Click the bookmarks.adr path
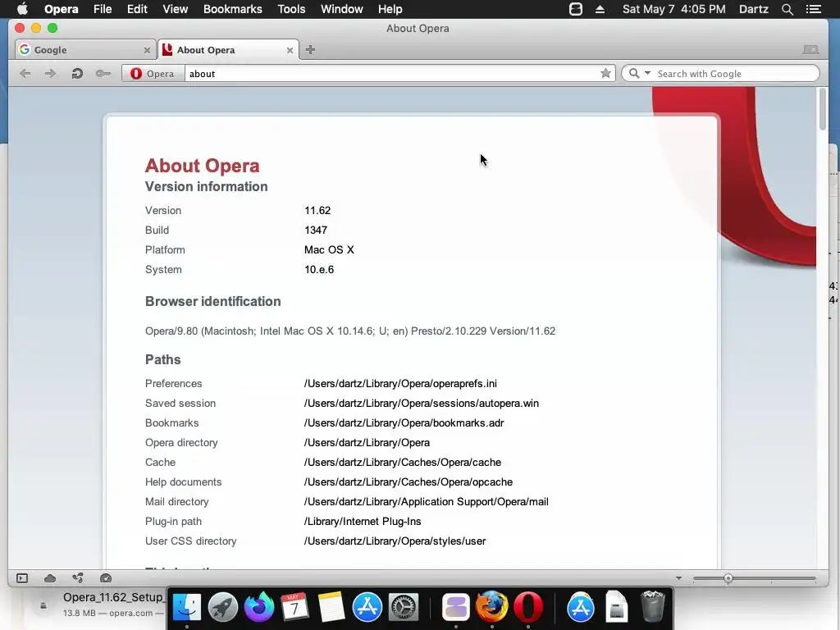The image size is (840, 630). (x=404, y=423)
